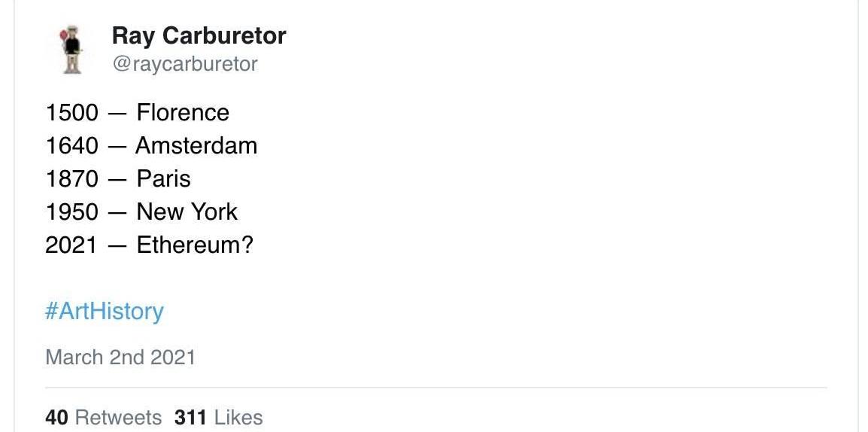Open Ray Carburetor's profile avatar
The width and height of the screenshot is (868, 432).
coord(71,49)
